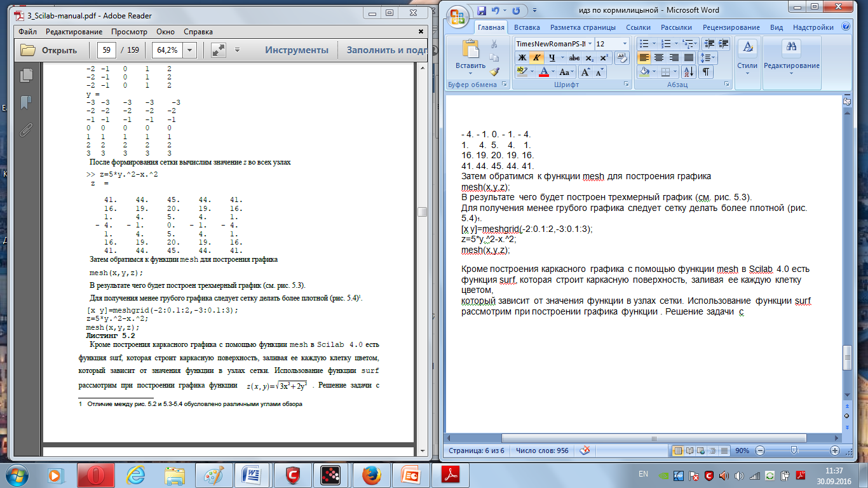Toggle bold formatting (Ж)

click(x=522, y=58)
